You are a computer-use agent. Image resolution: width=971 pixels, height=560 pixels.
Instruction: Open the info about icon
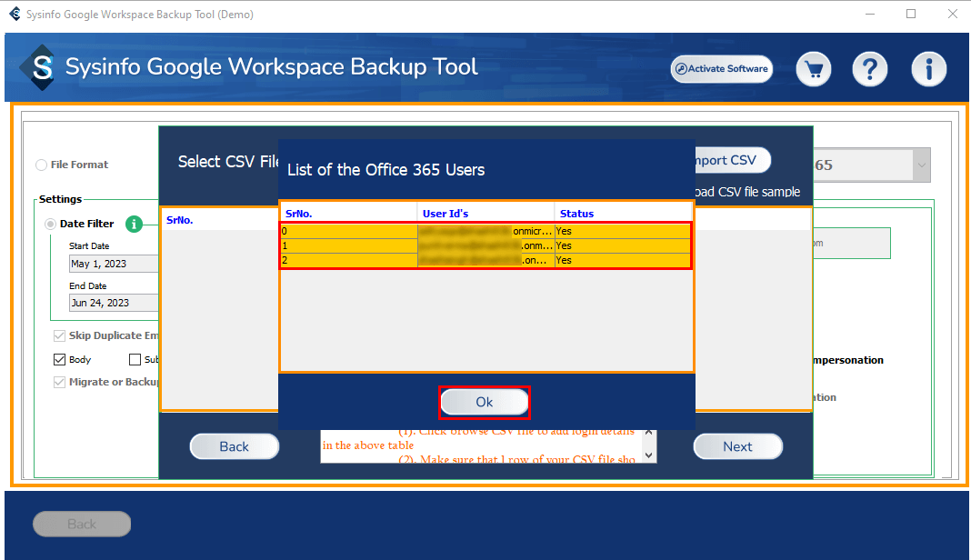(928, 69)
